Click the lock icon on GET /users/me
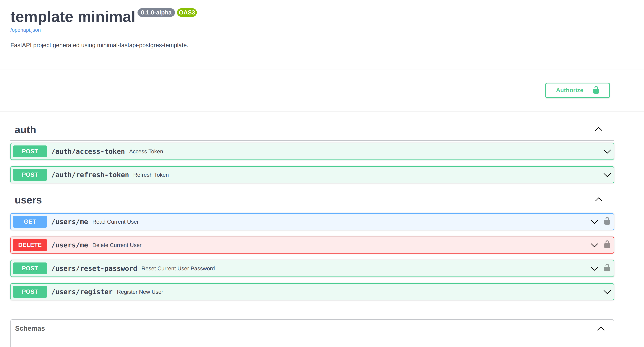 tap(607, 221)
